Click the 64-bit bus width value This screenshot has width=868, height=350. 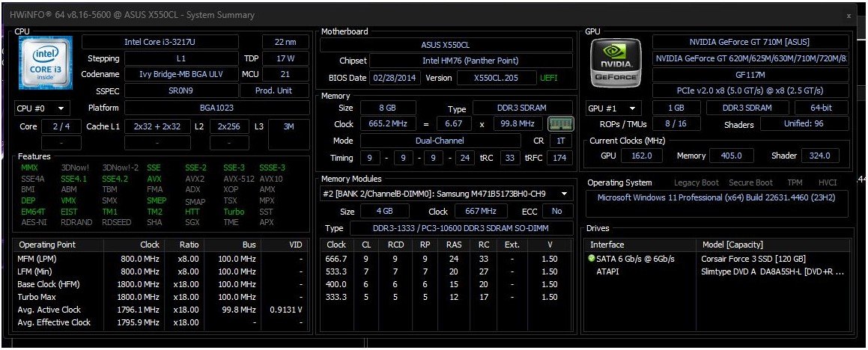tap(822, 108)
